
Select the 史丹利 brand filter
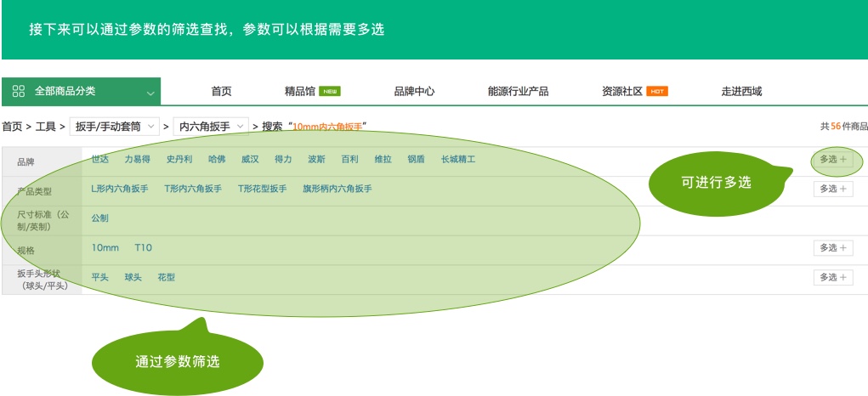[179, 159]
